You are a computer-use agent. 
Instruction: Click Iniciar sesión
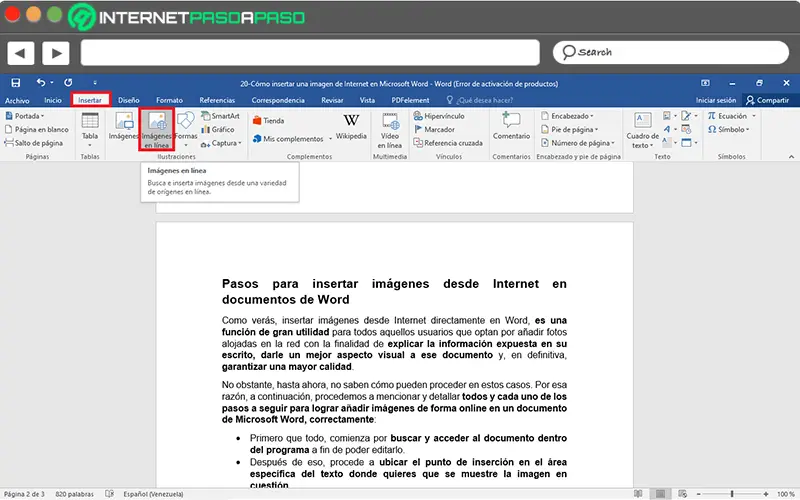coord(716,100)
